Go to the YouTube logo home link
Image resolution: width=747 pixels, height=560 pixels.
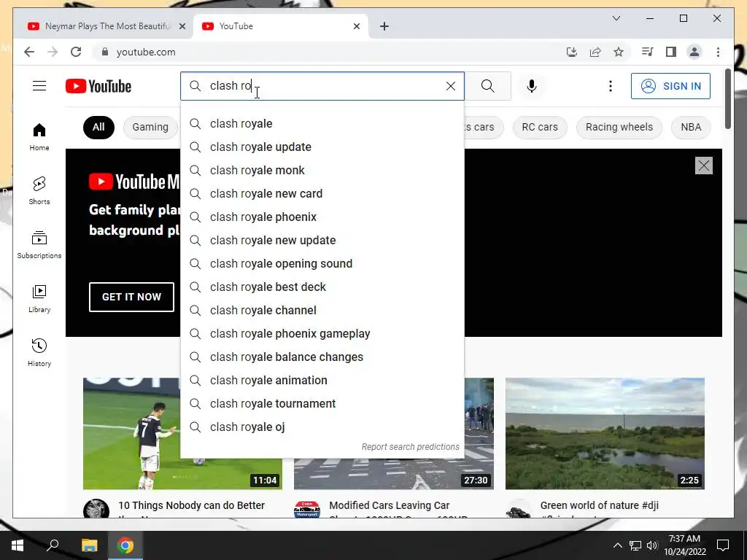click(98, 86)
